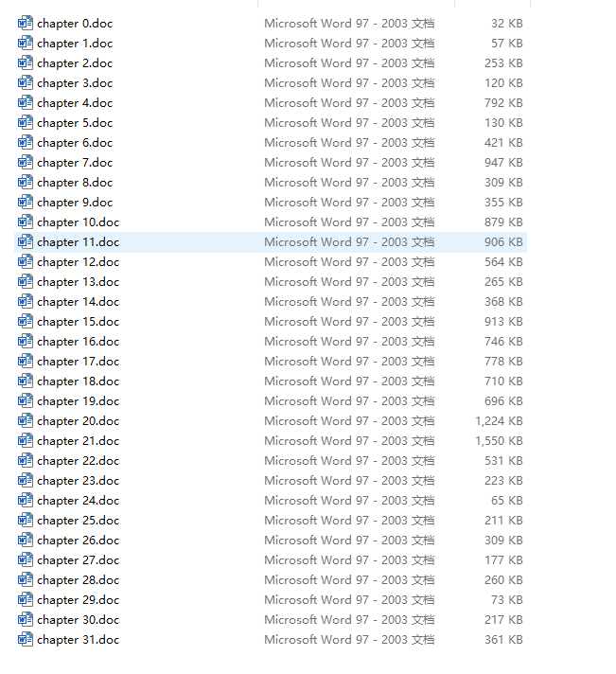
Task: Click the Word icon beside chapter 0.doc
Action: point(26,24)
